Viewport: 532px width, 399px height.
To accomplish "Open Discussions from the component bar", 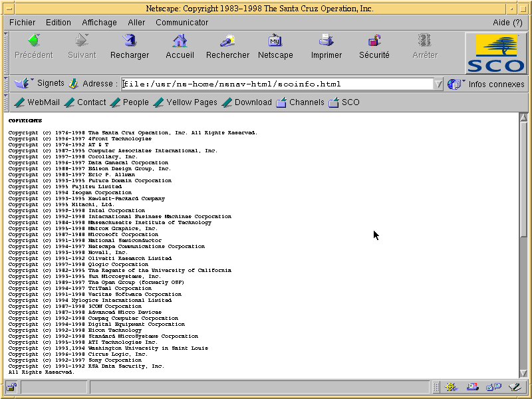I will point(493,387).
